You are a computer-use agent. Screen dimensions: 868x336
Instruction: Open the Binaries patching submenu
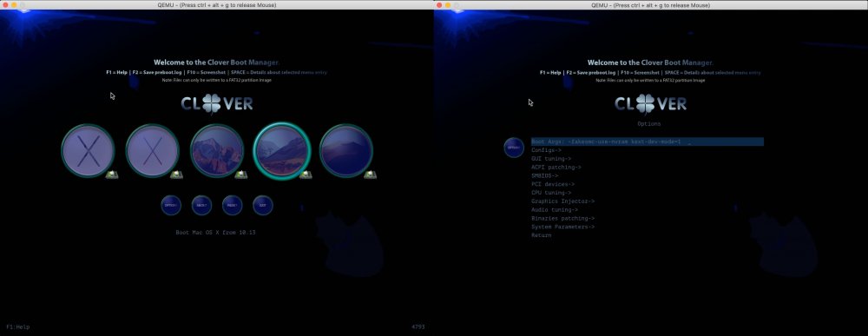coord(563,218)
